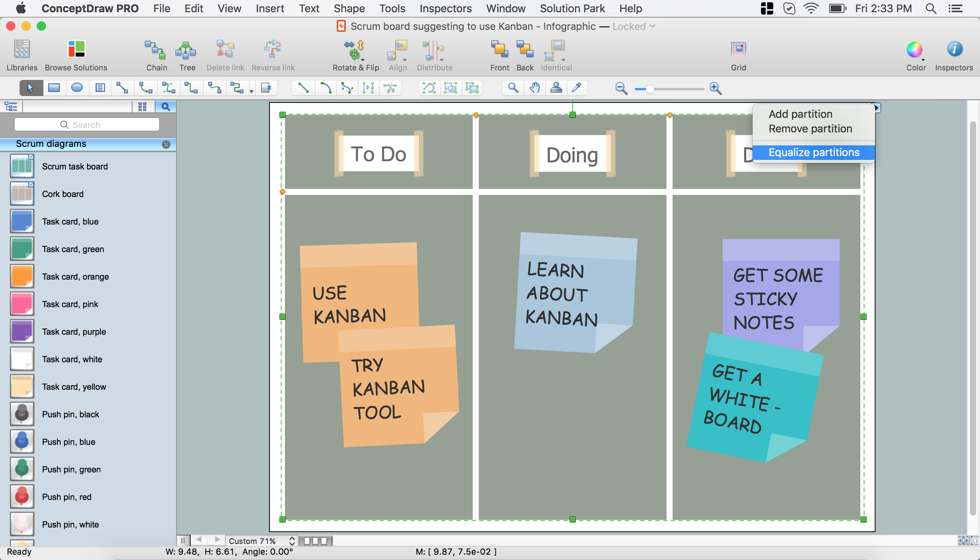This screenshot has height=560, width=980.
Task: Click the TRY KANBAN TOOL sticky note
Action: (399, 386)
